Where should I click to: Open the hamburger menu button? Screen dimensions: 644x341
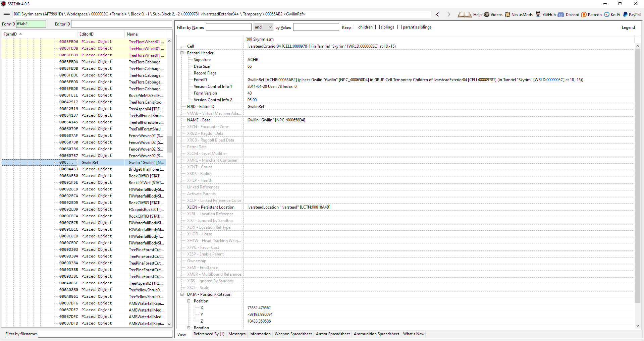point(6,14)
